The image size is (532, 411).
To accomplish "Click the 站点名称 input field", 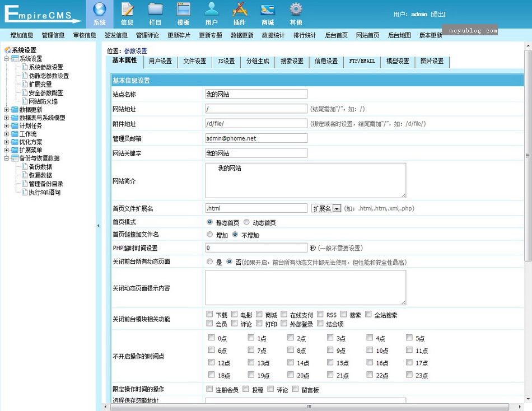I will (x=256, y=94).
